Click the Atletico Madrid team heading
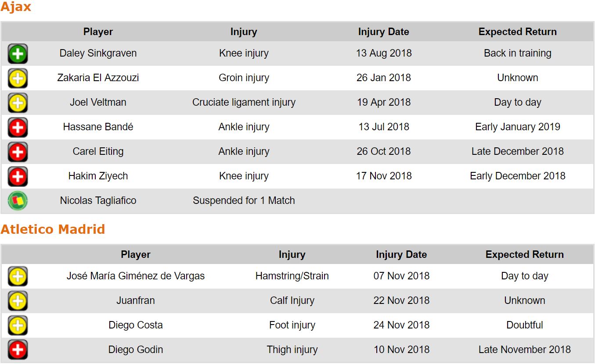Image resolution: width=595 pixels, height=364 pixels. point(53,229)
